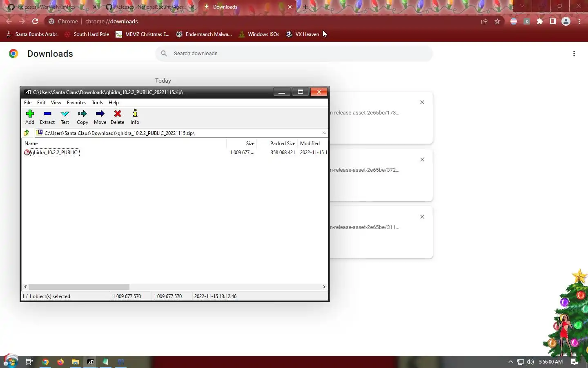Open Info for the selected archive item
The height and width of the screenshot is (368, 588).
pyautogui.click(x=135, y=117)
